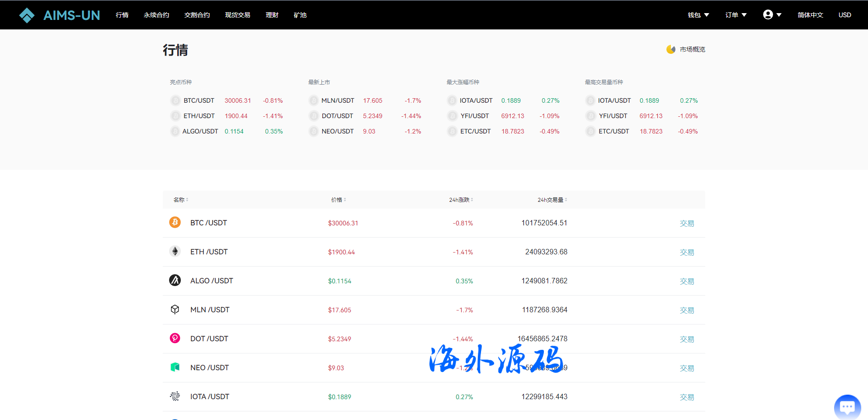
Task: Click the IOTA coin icon in table
Action: tap(175, 396)
